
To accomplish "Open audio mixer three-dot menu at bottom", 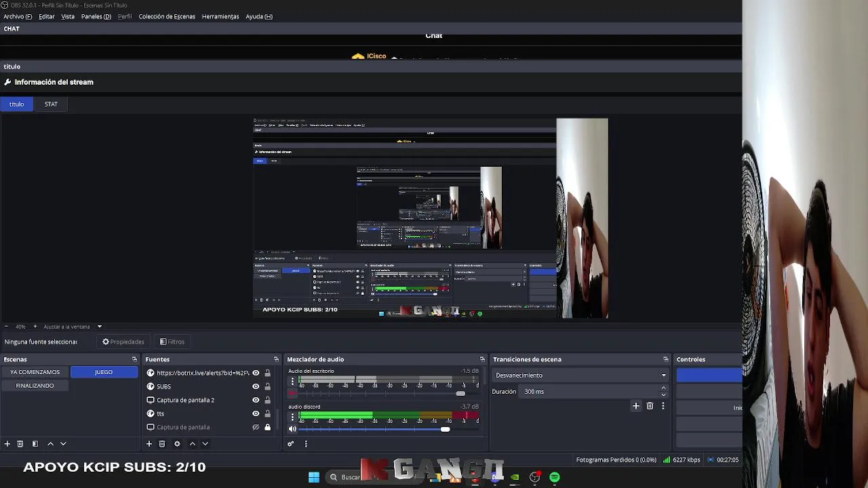I will coord(306,444).
